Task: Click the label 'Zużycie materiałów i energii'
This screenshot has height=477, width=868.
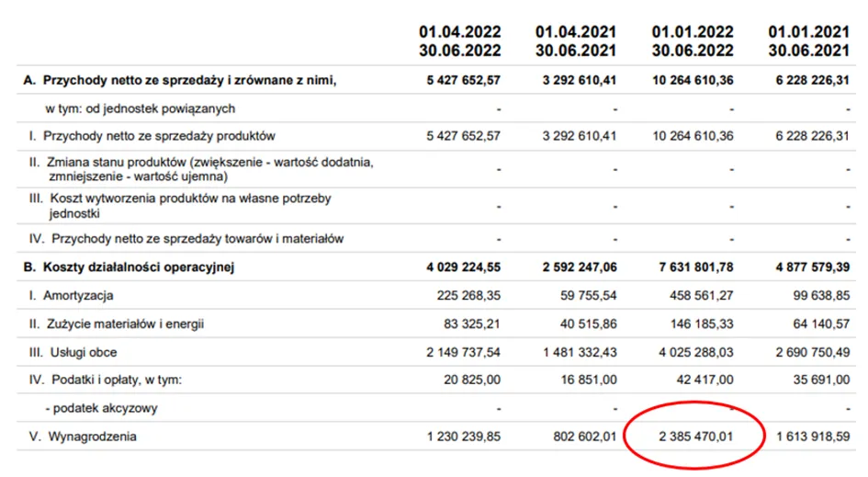Action: point(125,324)
